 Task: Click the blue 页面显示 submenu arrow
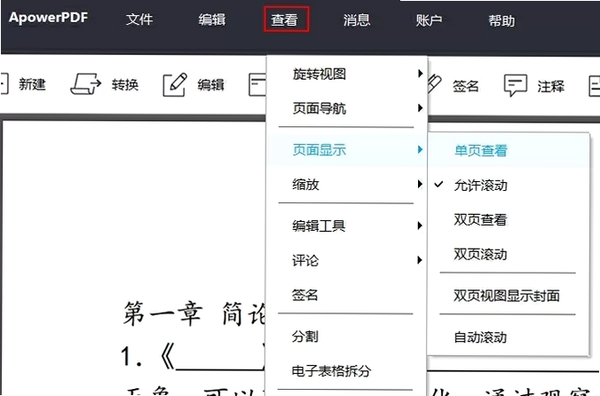[x=420, y=149]
